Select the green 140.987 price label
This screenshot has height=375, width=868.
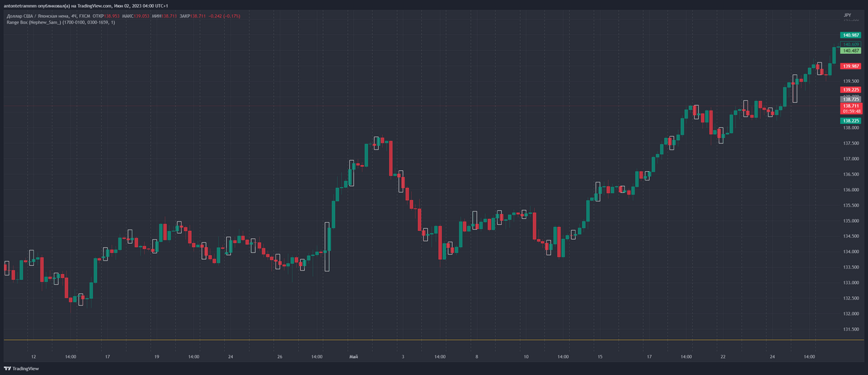(851, 35)
